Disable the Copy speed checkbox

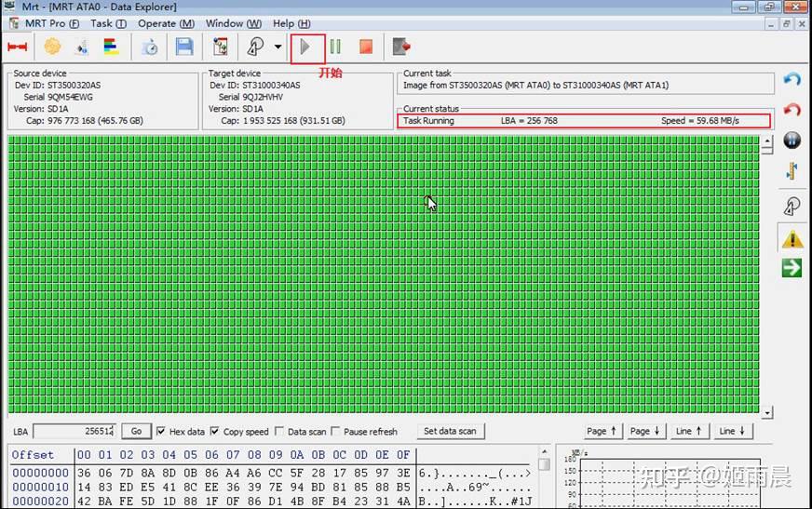coord(215,431)
